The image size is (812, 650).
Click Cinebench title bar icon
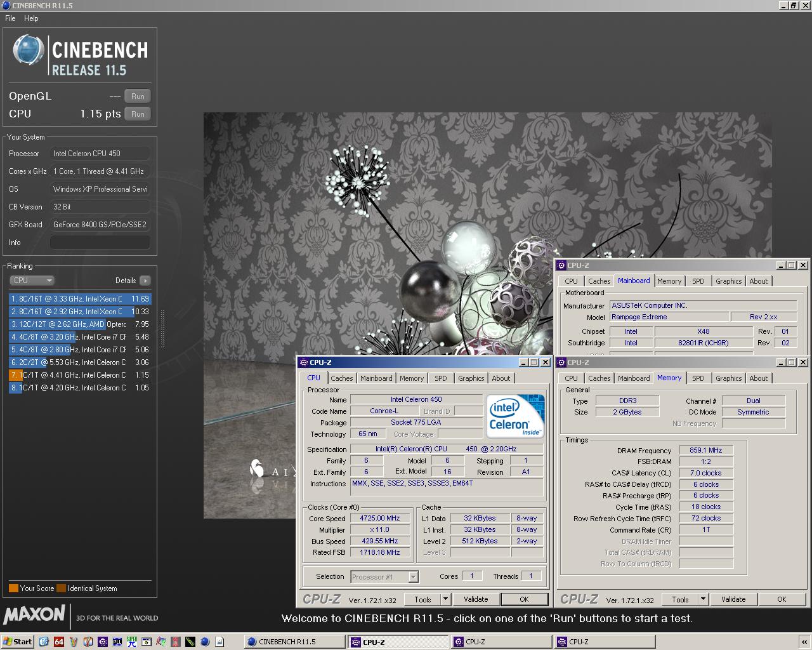6,5
